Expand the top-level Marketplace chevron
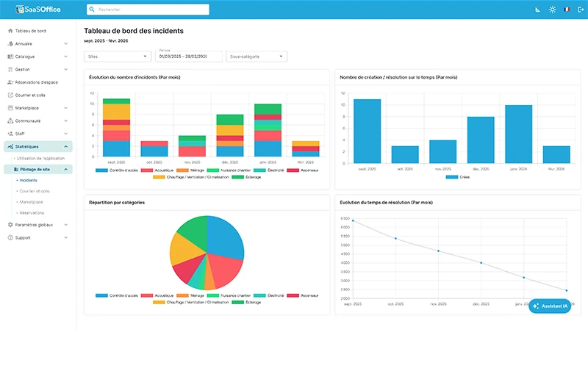588x371 pixels. pos(66,108)
